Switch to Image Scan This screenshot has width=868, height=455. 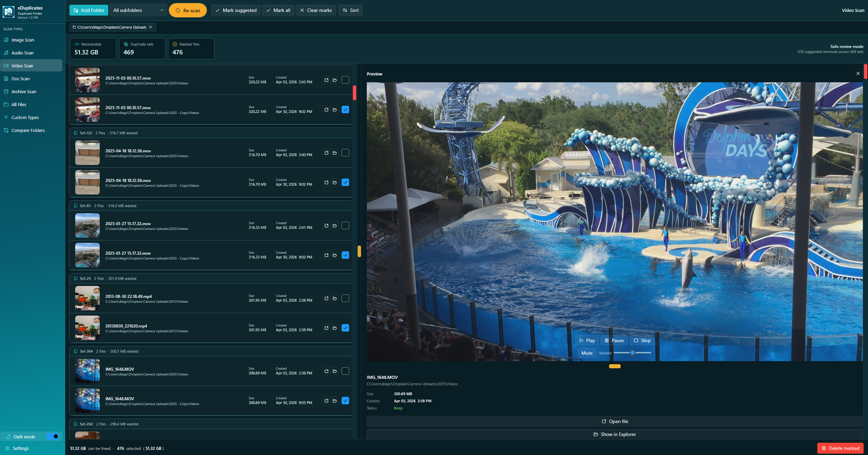31,40
